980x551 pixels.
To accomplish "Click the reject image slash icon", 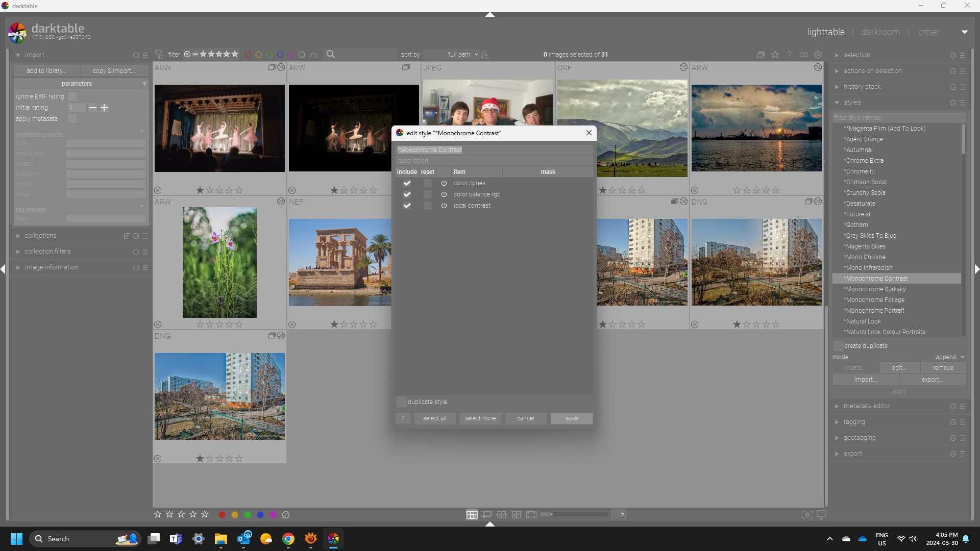I will (x=286, y=515).
